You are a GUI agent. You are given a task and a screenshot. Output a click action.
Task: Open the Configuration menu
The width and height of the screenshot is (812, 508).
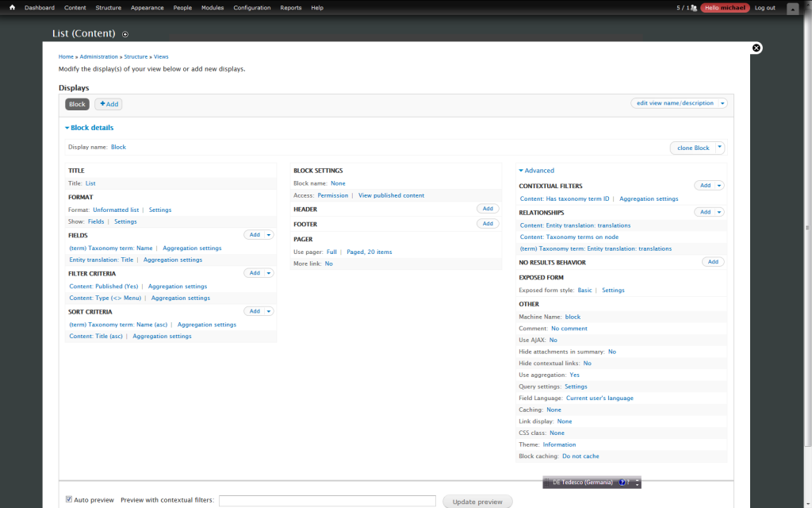[x=251, y=8]
